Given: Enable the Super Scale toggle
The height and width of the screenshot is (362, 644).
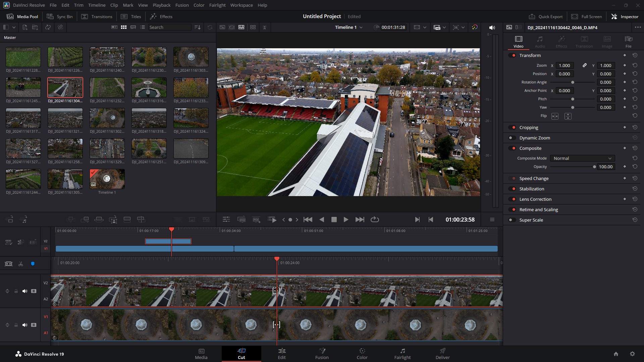Looking at the screenshot, I should click(512, 220).
